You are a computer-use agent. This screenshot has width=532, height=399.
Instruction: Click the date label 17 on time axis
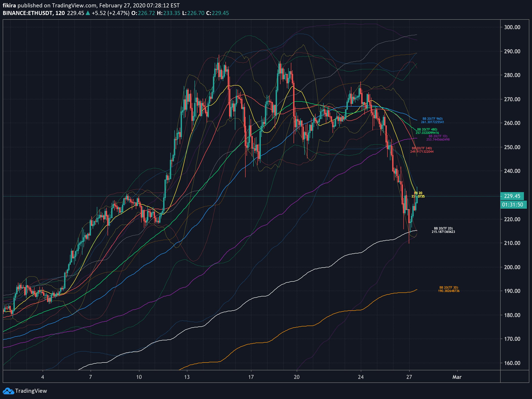point(251,377)
